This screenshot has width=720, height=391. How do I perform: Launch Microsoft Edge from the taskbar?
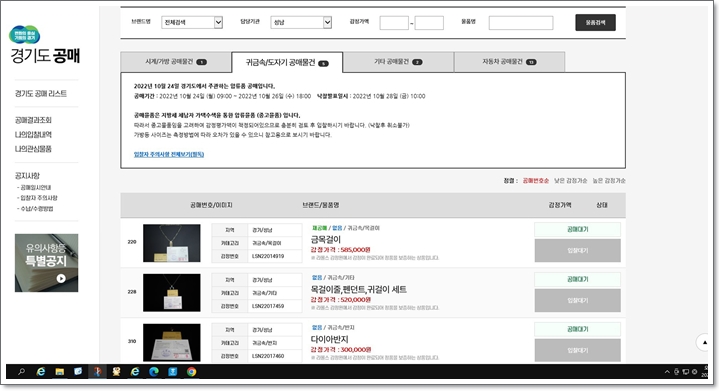[154, 372]
